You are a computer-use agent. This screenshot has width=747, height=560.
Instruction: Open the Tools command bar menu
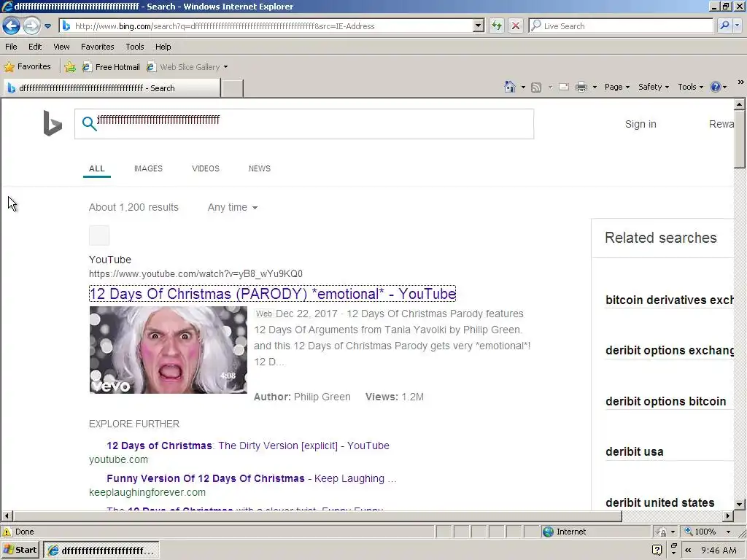pyautogui.click(x=690, y=87)
